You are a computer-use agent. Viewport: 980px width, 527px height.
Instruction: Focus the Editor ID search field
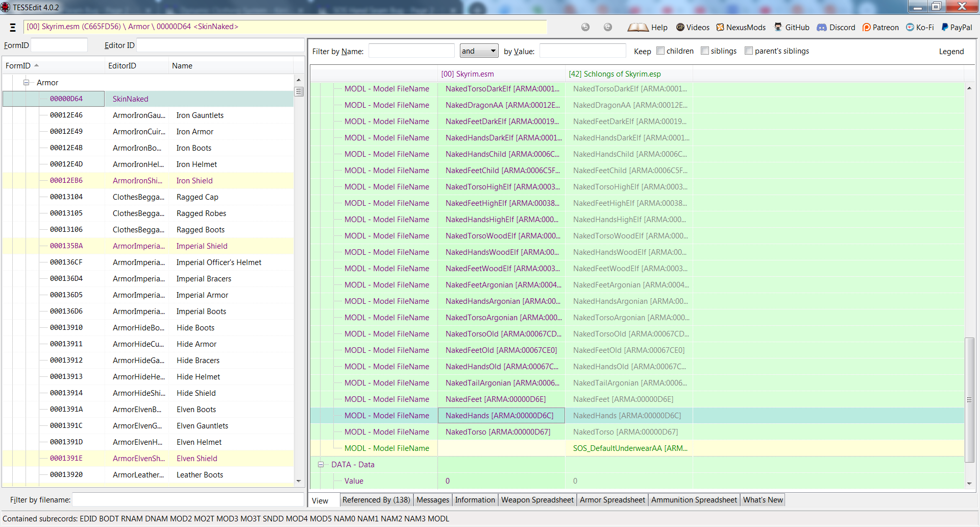coord(220,45)
